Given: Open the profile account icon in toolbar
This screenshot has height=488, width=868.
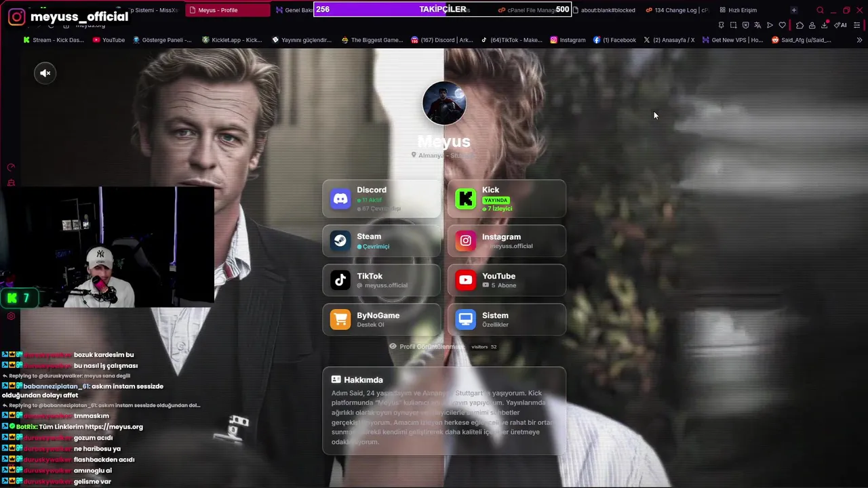Looking at the screenshot, I should 812,25.
